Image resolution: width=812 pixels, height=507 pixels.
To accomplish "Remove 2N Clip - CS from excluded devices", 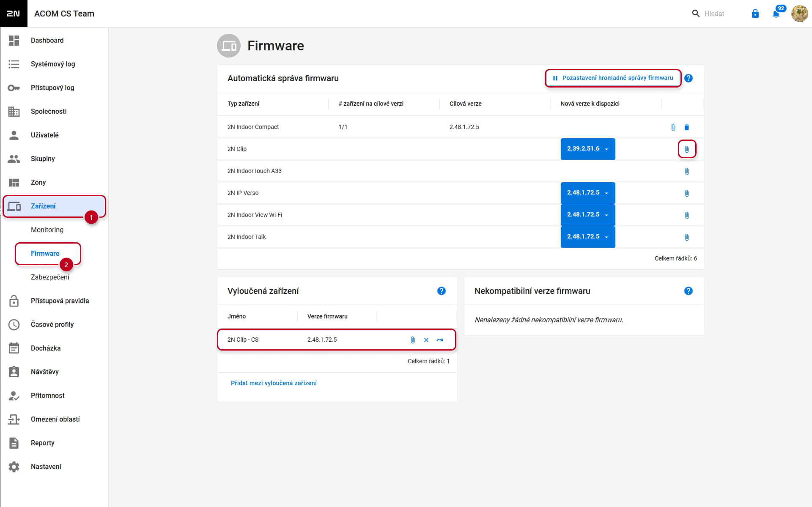I will click(x=426, y=340).
